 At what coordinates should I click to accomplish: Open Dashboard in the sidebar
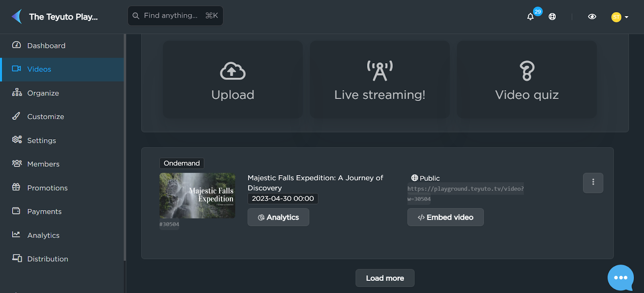coord(62,45)
